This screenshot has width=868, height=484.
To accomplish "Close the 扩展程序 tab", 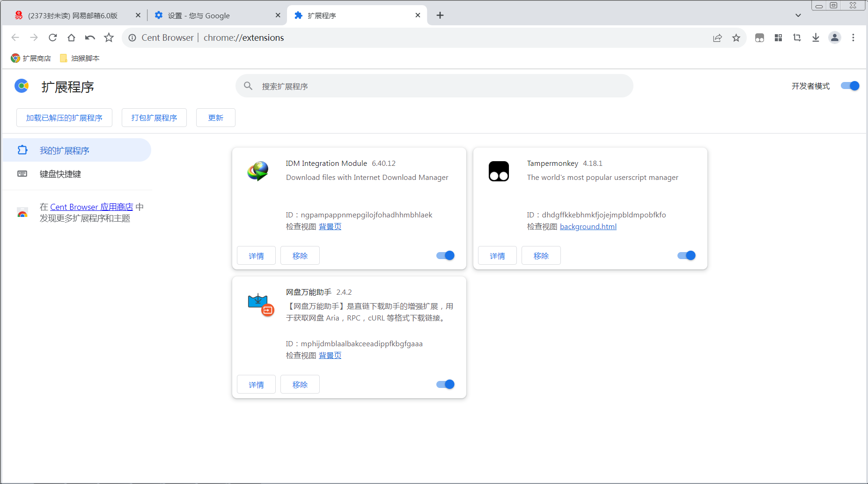I will pyautogui.click(x=418, y=15).
